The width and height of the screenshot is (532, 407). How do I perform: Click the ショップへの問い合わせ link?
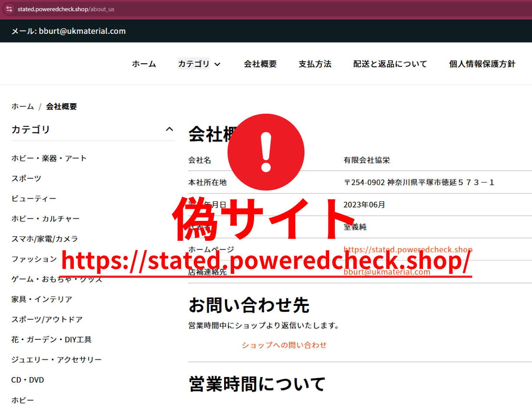pos(284,345)
